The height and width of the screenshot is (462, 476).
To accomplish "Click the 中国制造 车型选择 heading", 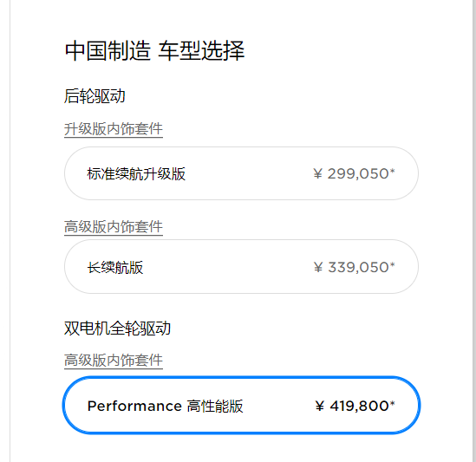I will 154,51.
